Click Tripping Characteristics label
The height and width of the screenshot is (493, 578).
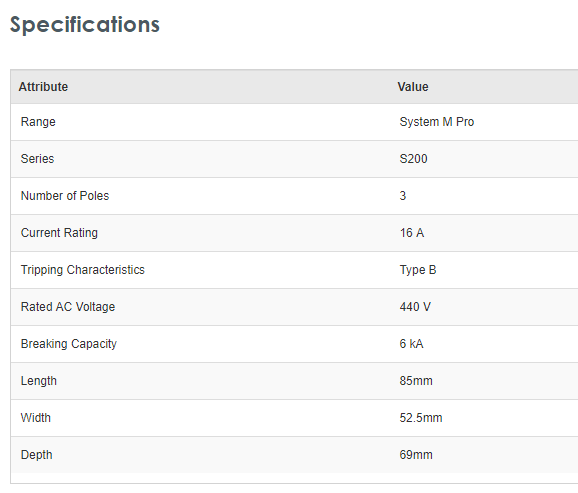(83, 270)
